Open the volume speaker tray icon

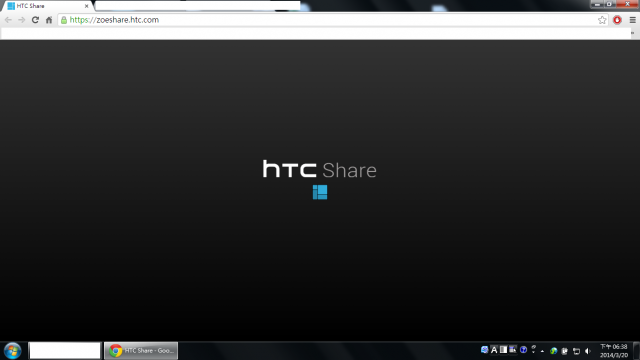point(588,351)
